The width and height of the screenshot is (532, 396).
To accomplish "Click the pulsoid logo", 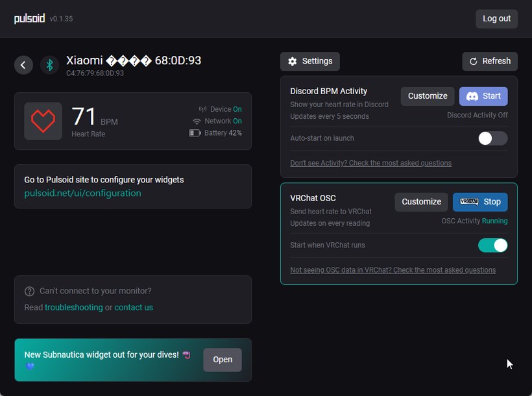I will pos(29,18).
